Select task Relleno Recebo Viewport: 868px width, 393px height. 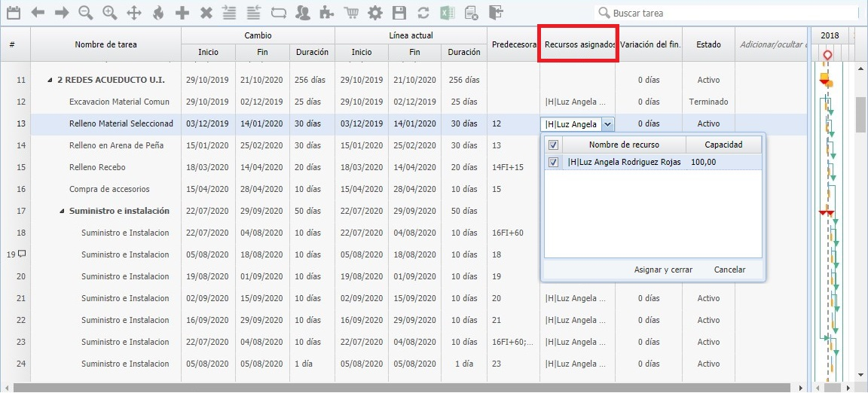(97, 167)
